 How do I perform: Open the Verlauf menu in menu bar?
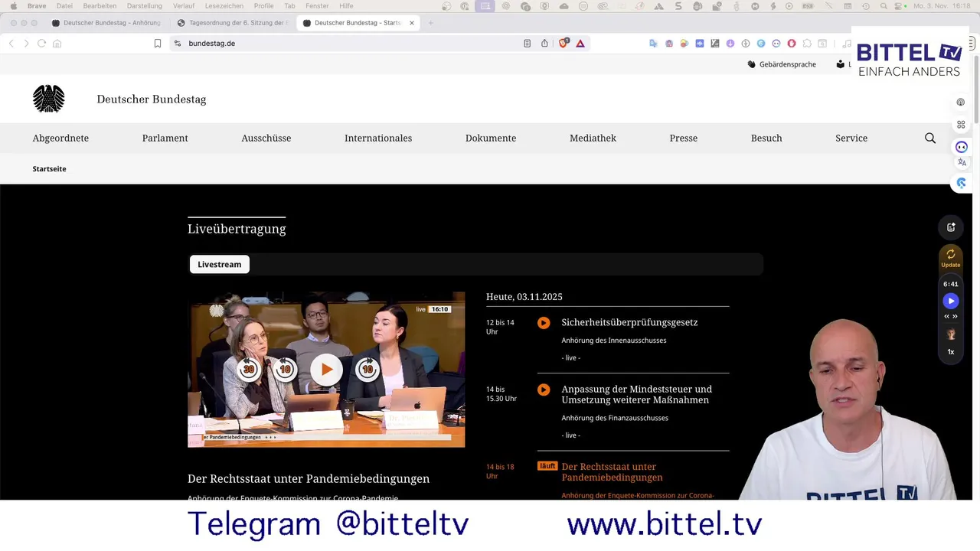pyautogui.click(x=184, y=5)
